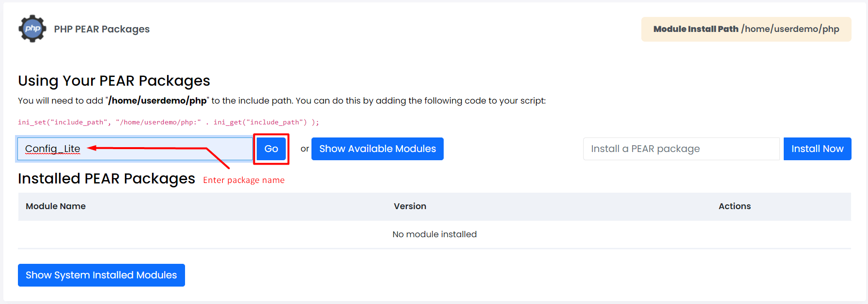Click the ini_set include_path code snippet
868x304 pixels.
(169, 122)
